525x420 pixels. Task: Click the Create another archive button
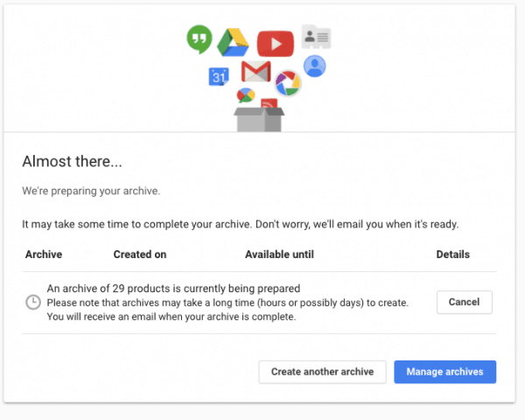(x=322, y=372)
